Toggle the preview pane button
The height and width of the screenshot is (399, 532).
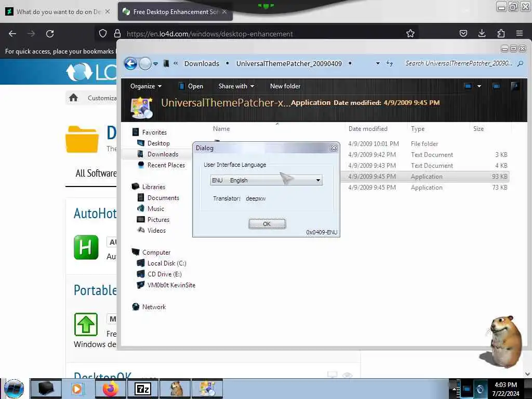(x=496, y=86)
